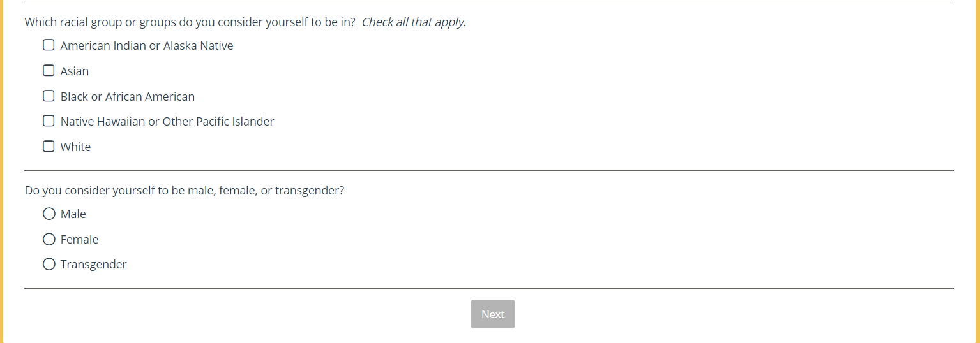Click the male, female, or transgender question text
This screenshot has width=980, height=343.
pyautogui.click(x=185, y=191)
